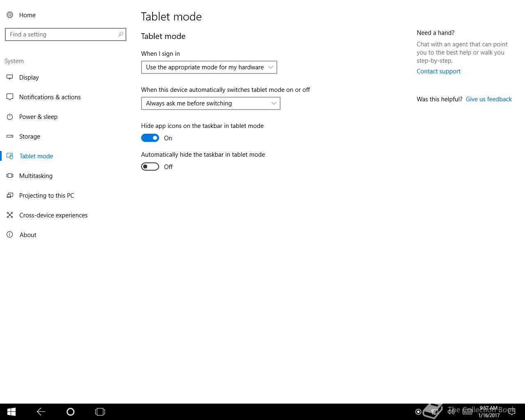Click the clock and date
The height and width of the screenshot is (420, 525).
coord(488,412)
